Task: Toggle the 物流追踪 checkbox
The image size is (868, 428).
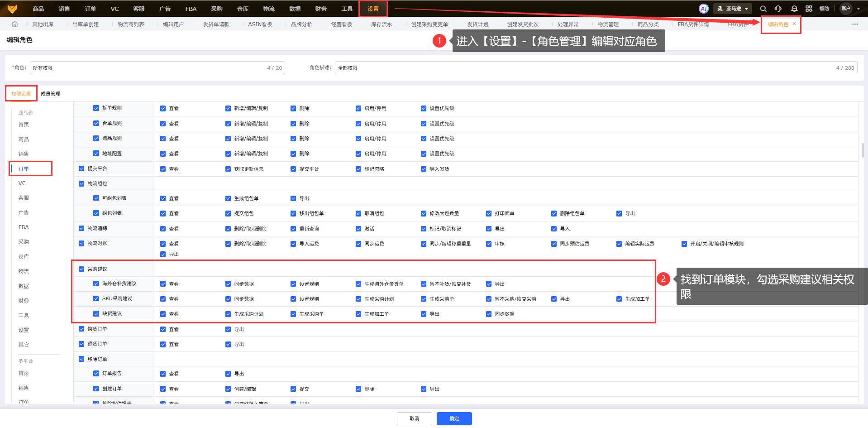Action: 81,229
